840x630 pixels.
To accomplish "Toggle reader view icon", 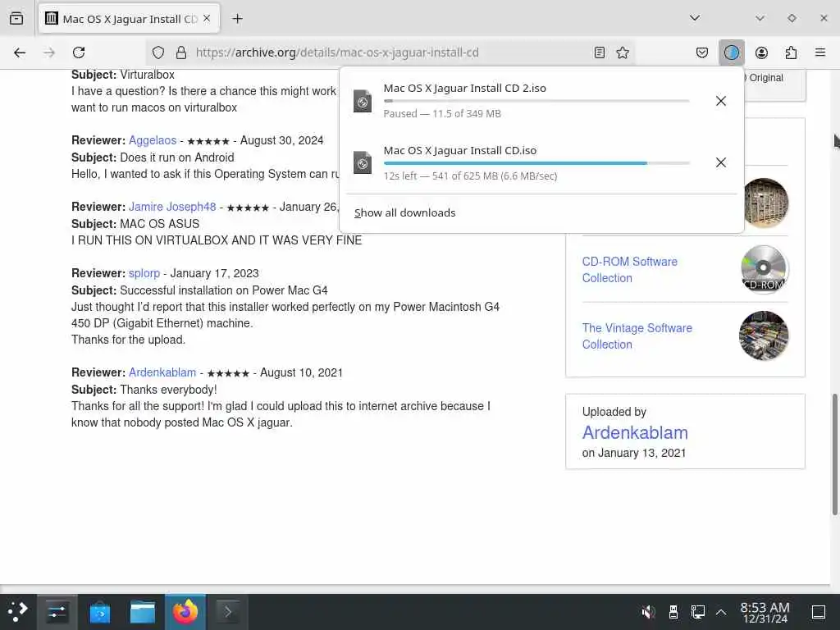I will tap(600, 52).
